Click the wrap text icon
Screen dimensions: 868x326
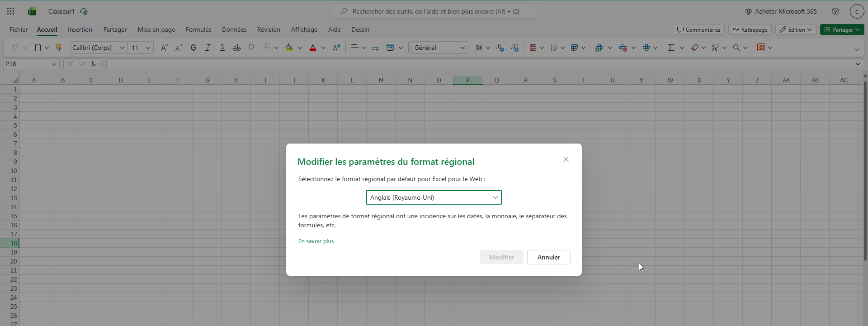point(375,48)
